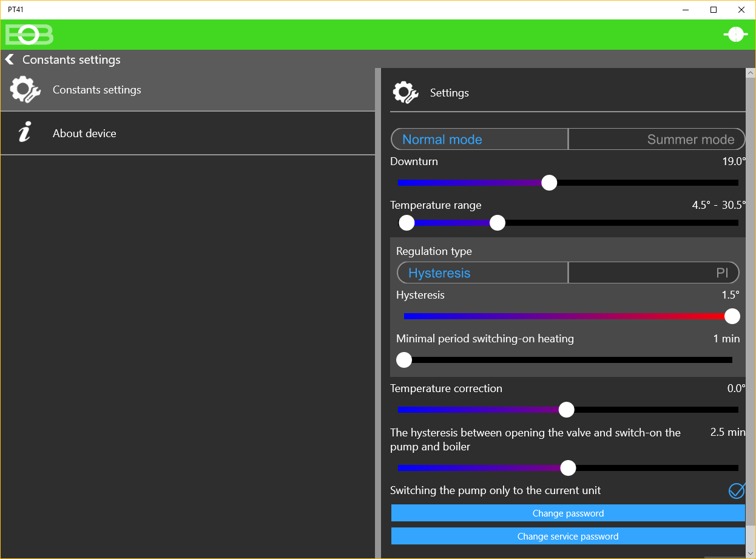Click the info icon for About device
The width and height of the screenshot is (756, 559).
pyautogui.click(x=24, y=132)
